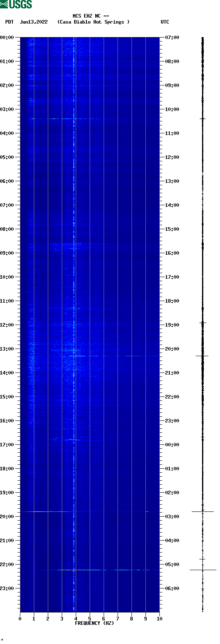The image size is (220, 644).
Task: Click the seismogram spike near 10:25 UTC
Action: tap(202, 119)
